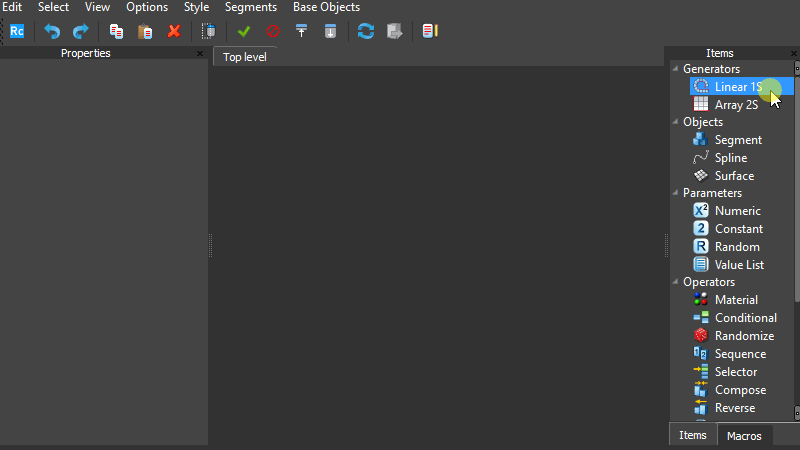Collapse the Generators tree group
Screen dimensions: 800x450
tap(675, 69)
